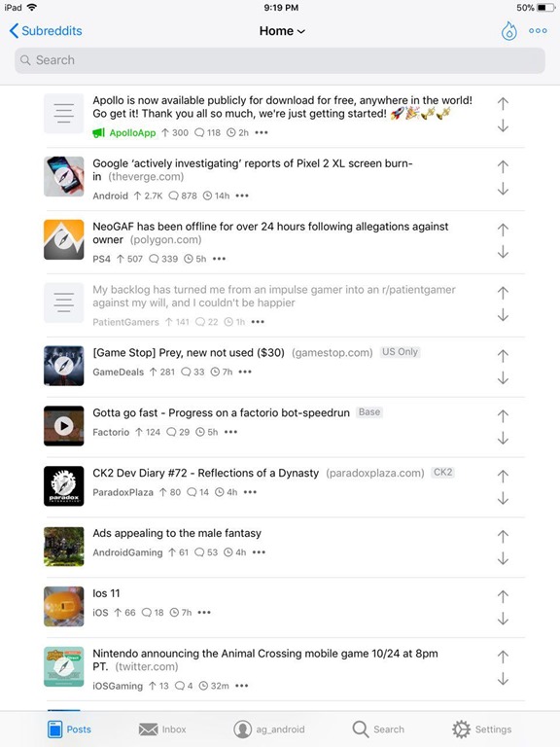Downvote the Prey GameStop deal post

point(503,378)
